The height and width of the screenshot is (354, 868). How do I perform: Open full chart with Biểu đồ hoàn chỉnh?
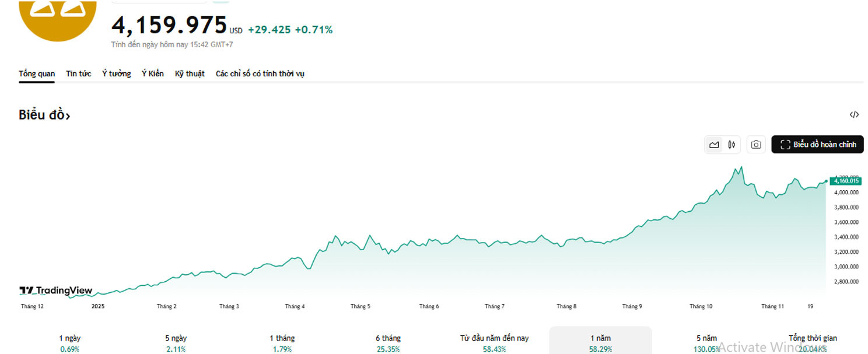tap(817, 145)
